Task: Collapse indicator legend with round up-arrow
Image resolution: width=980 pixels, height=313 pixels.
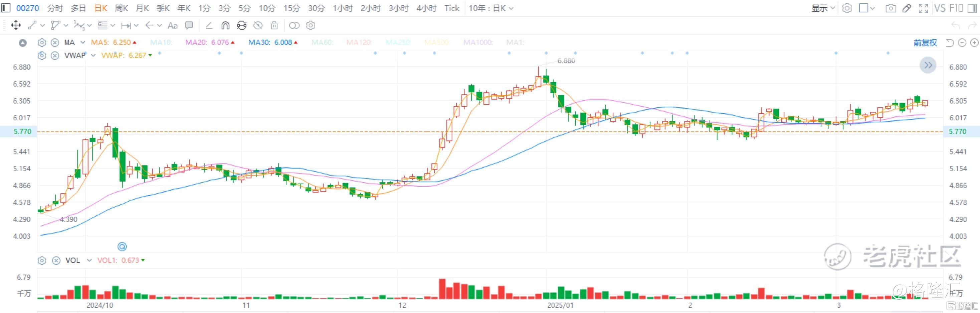Action: (x=23, y=43)
